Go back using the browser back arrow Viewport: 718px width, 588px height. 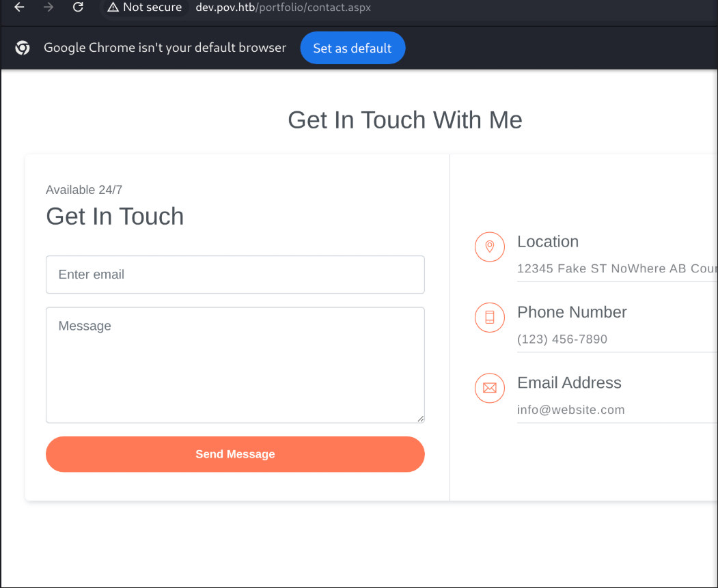[19, 8]
